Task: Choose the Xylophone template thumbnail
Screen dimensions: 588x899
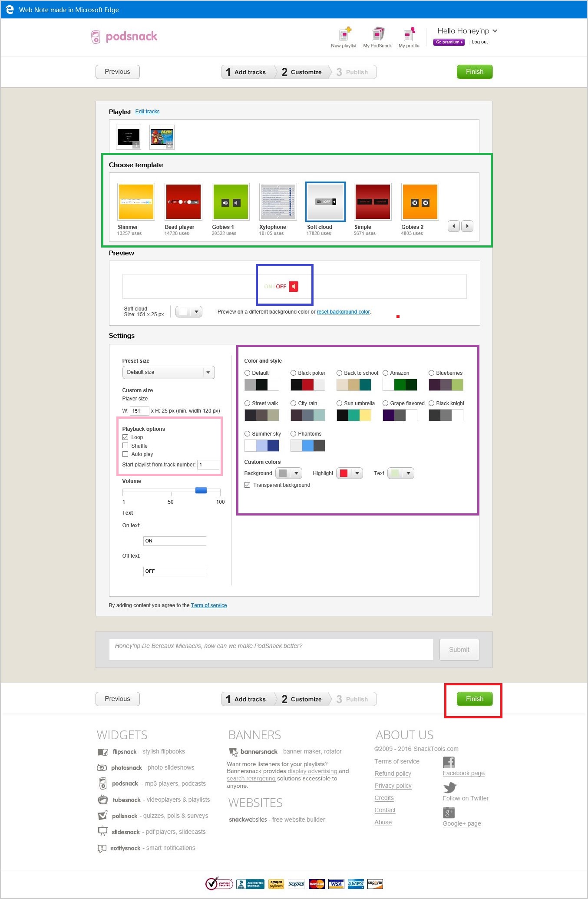Action: [278, 202]
